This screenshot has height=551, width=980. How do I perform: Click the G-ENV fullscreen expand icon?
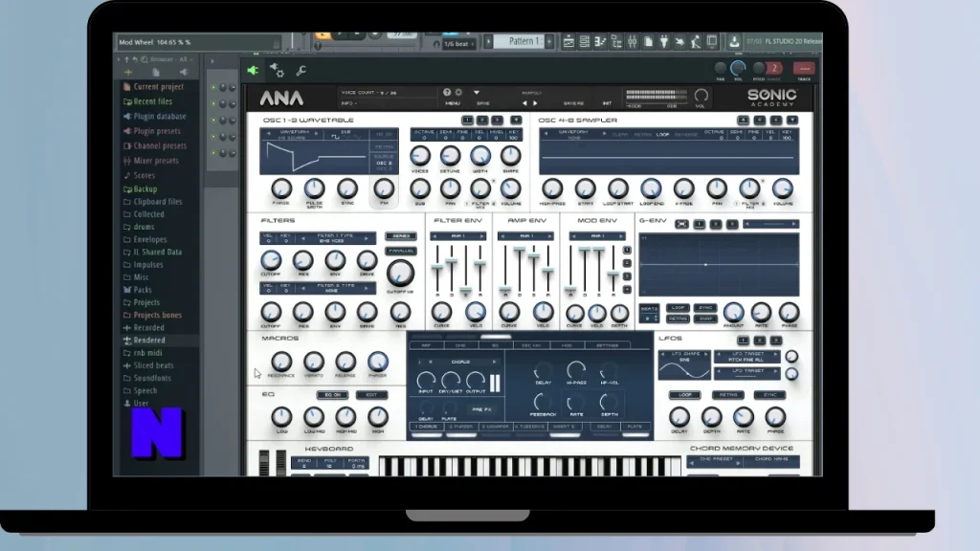[x=681, y=224]
